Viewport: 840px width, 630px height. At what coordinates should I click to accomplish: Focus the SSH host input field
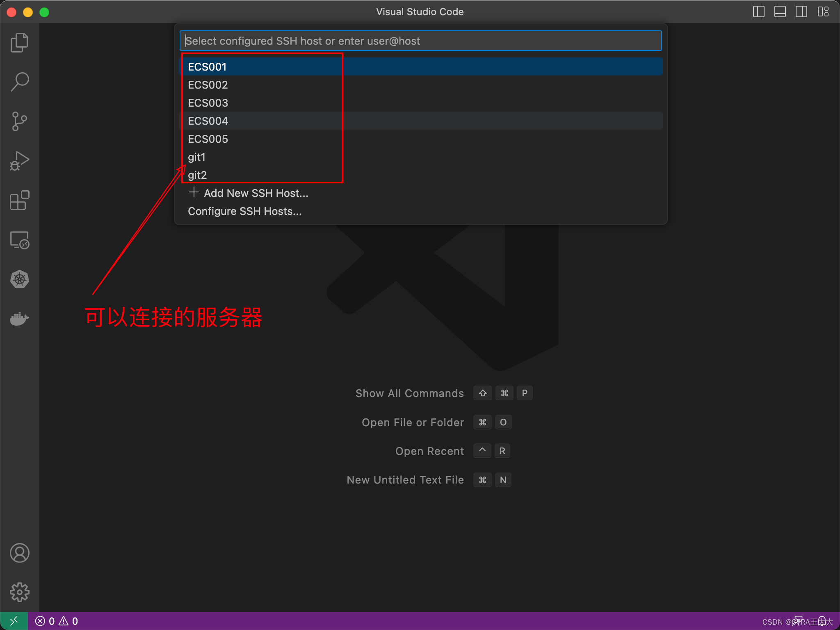[x=421, y=41]
